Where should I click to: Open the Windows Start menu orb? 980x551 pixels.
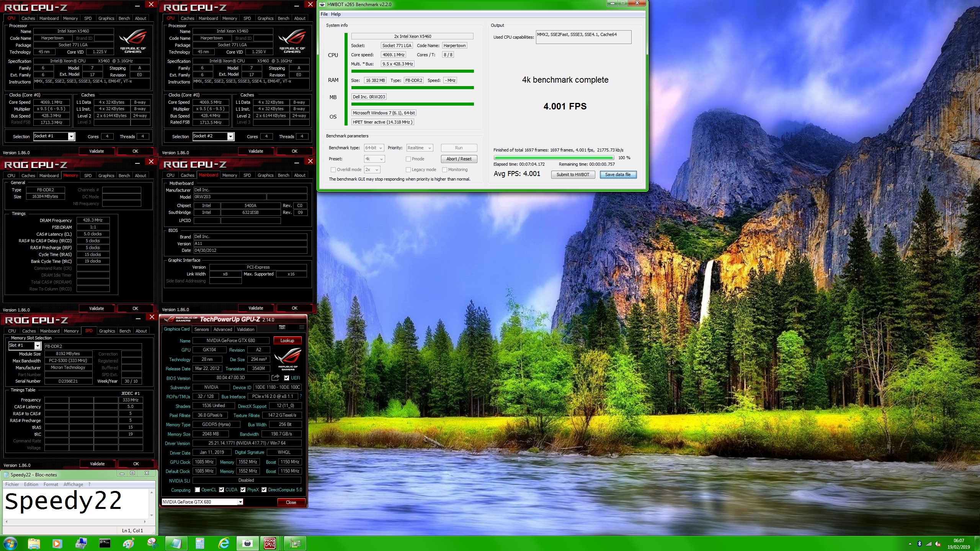point(10,543)
